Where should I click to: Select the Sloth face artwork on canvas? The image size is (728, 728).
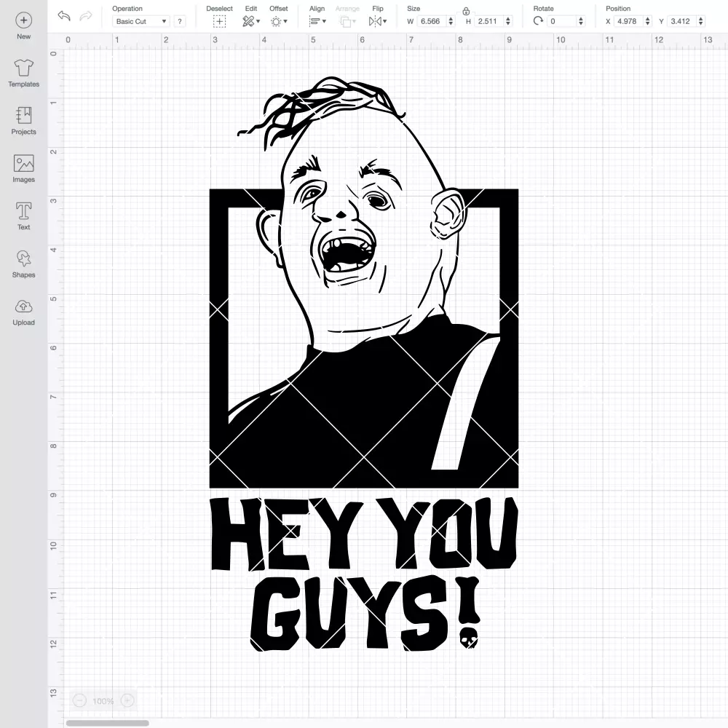[364, 282]
